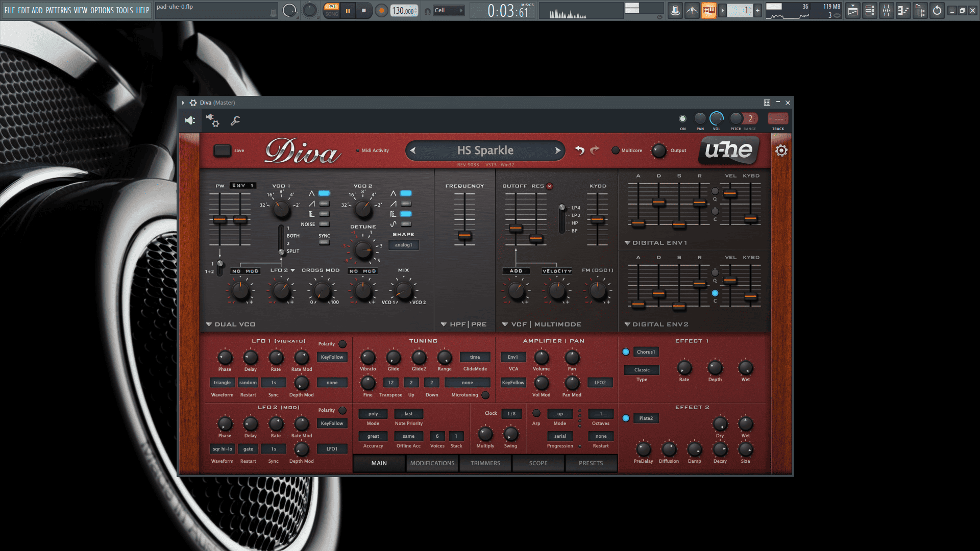The image size is (980, 551).
Task: Open Diva settings gear icon
Action: pos(781,151)
